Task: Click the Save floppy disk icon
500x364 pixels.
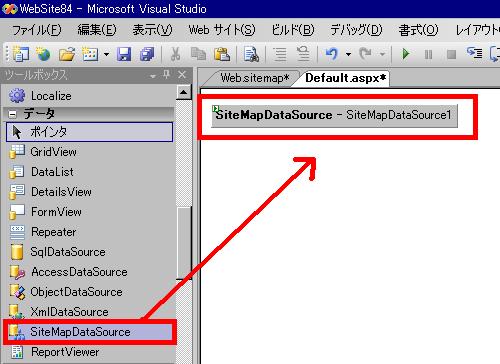Action: [x=124, y=54]
